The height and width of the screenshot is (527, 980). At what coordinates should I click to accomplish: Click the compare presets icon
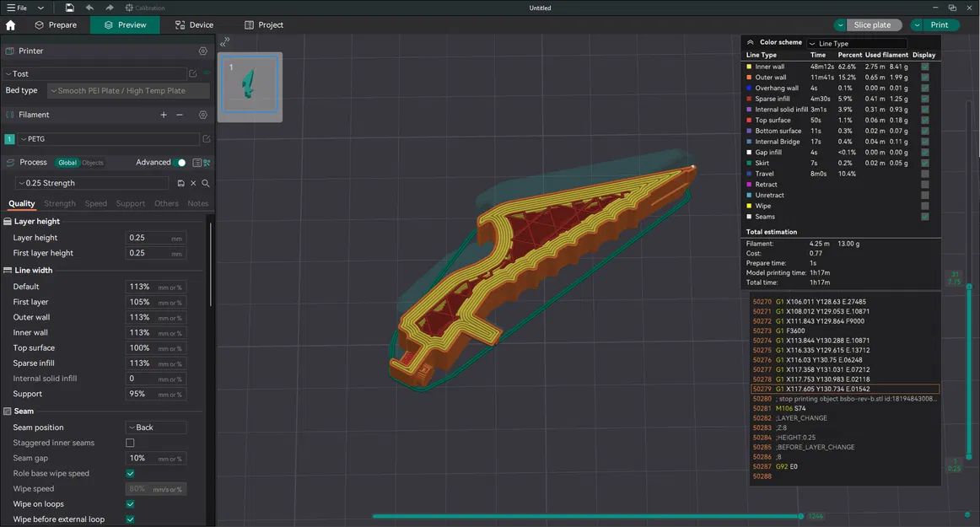[207, 163]
